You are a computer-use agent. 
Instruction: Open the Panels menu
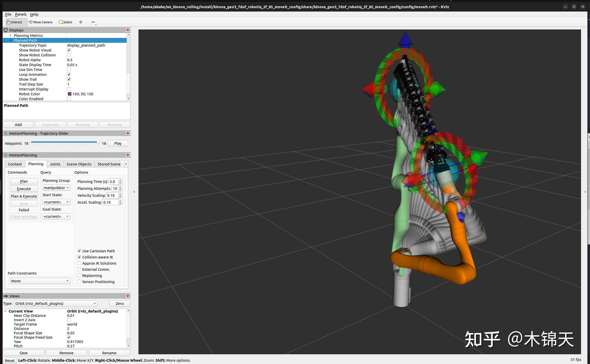click(x=21, y=14)
